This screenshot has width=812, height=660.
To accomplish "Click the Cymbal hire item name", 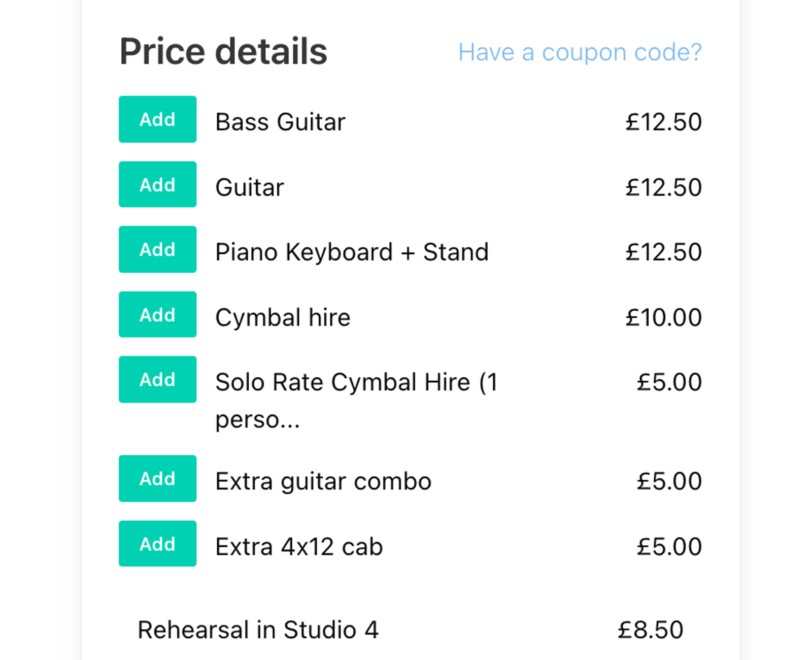I will [283, 316].
